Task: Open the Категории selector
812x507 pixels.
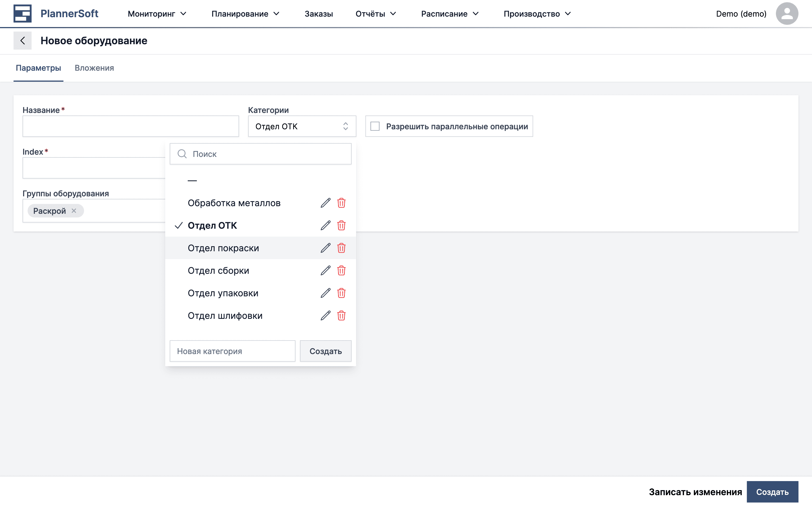Action: pyautogui.click(x=302, y=126)
